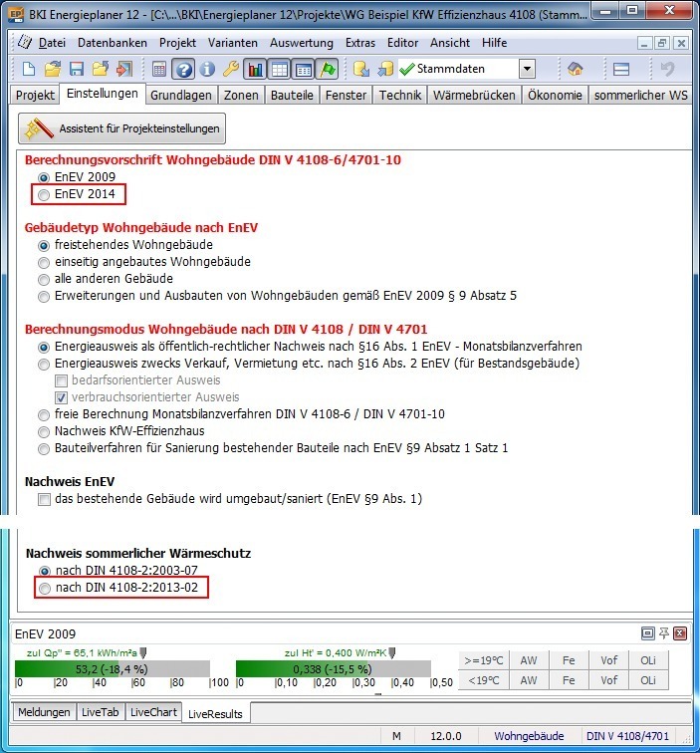Screen dimensions: 700x753
Task: Click the Qp'' 53,2 green progress bar
Action: tap(113, 669)
